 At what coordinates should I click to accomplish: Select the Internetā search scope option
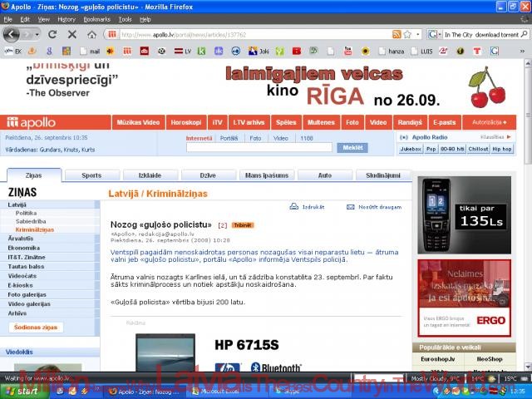[x=199, y=138]
